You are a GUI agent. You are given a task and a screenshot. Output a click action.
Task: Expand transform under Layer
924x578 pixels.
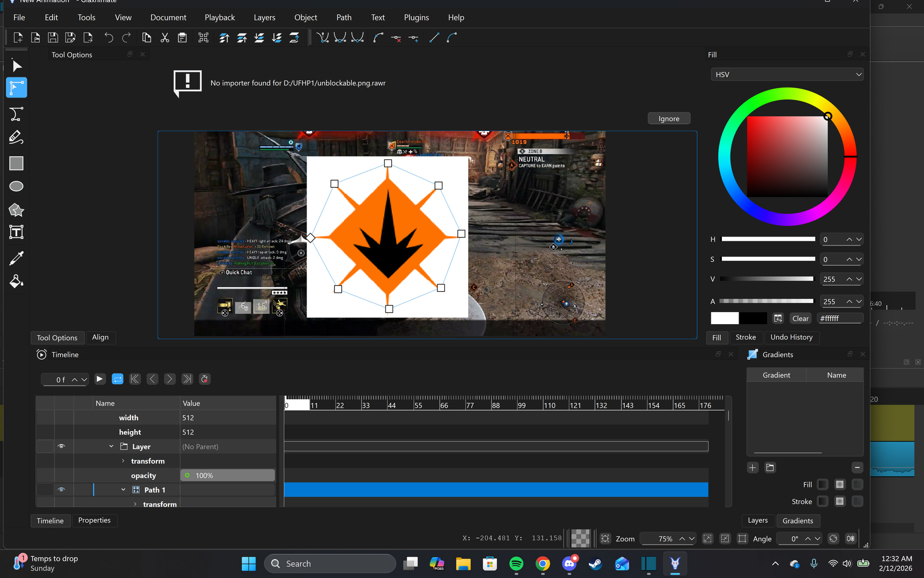click(x=123, y=461)
